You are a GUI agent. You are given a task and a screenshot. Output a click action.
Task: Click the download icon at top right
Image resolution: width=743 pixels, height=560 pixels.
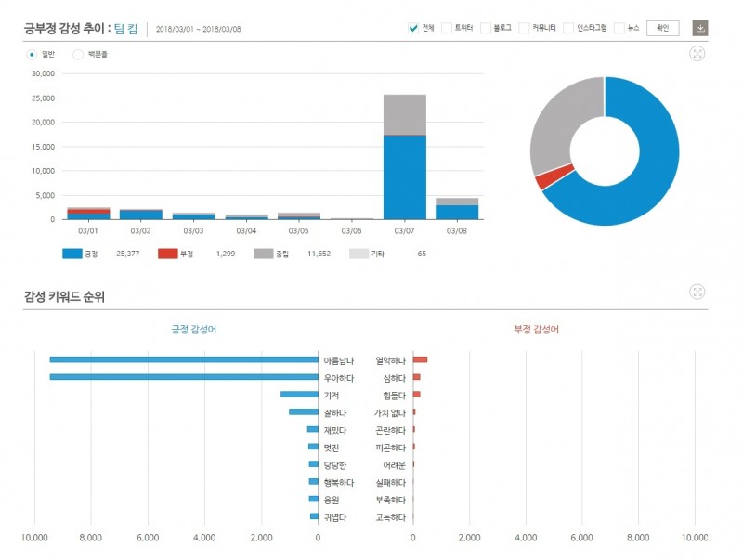[700, 28]
